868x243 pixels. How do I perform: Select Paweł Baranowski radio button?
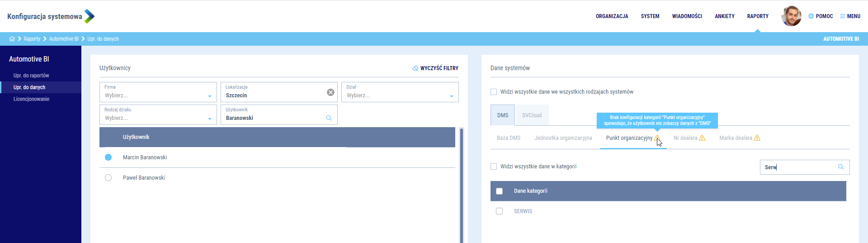tap(108, 178)
